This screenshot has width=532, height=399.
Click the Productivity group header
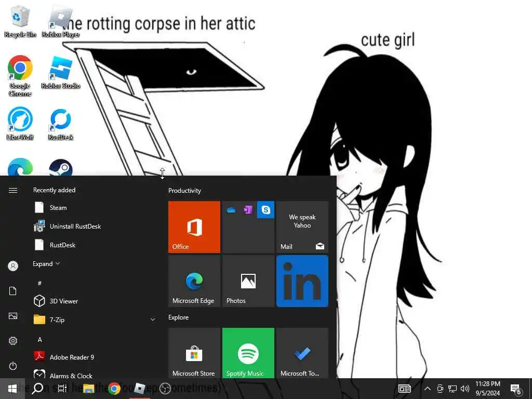click(x=184, y=191)
